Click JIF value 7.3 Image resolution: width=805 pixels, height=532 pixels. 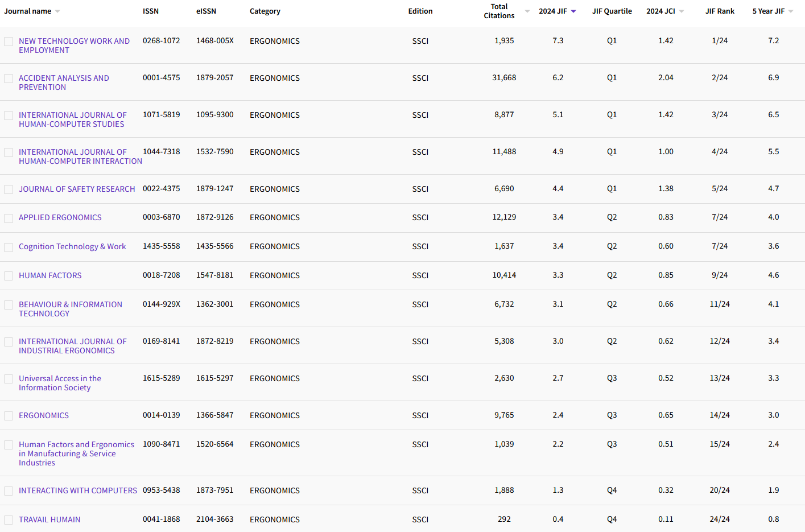pyautogui.click(x=558, y=40)
